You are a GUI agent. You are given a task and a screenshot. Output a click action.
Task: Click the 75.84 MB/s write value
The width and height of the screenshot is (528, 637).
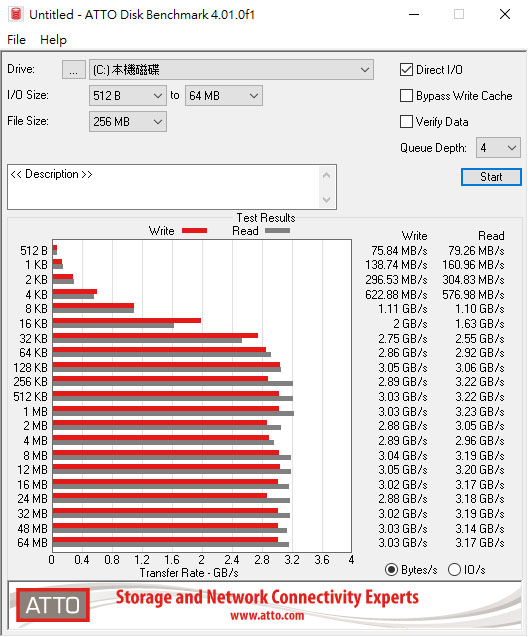click(x=399, y=251)
